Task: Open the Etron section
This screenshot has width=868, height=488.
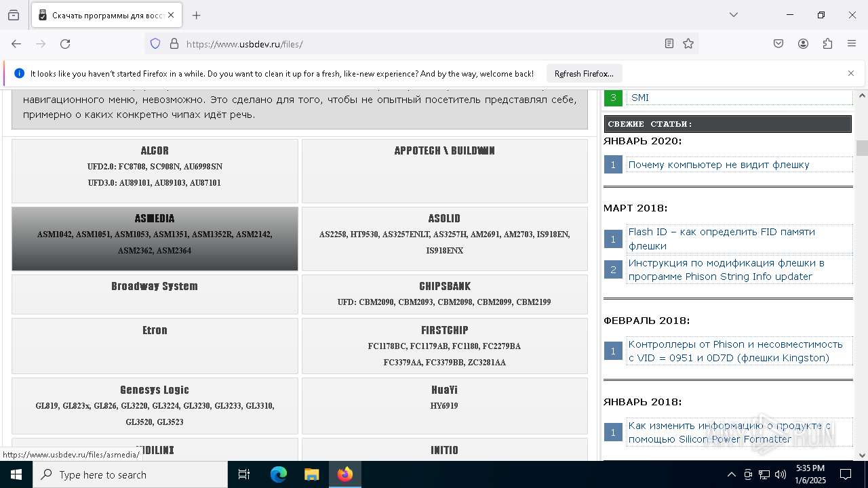Action: pos(155,346)
